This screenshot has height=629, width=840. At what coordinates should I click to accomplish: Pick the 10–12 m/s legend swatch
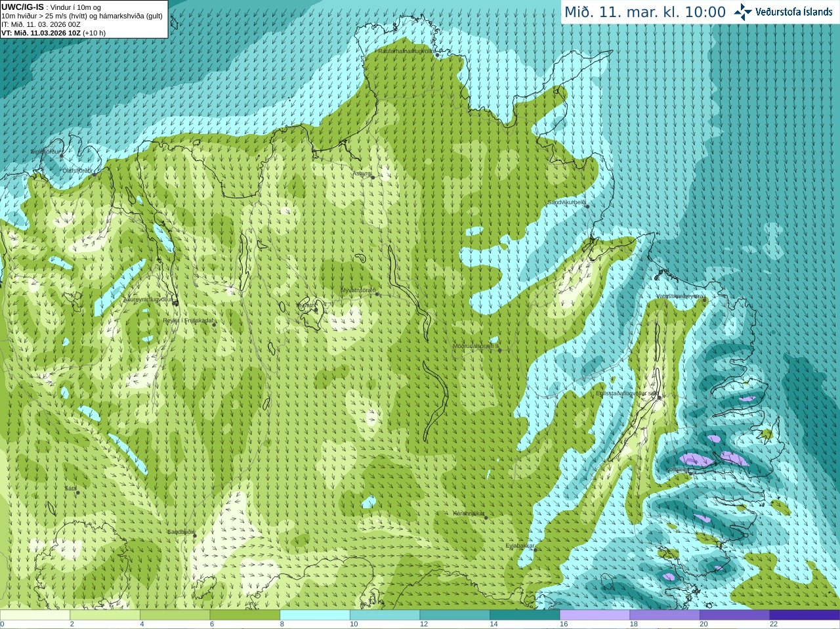385,615
